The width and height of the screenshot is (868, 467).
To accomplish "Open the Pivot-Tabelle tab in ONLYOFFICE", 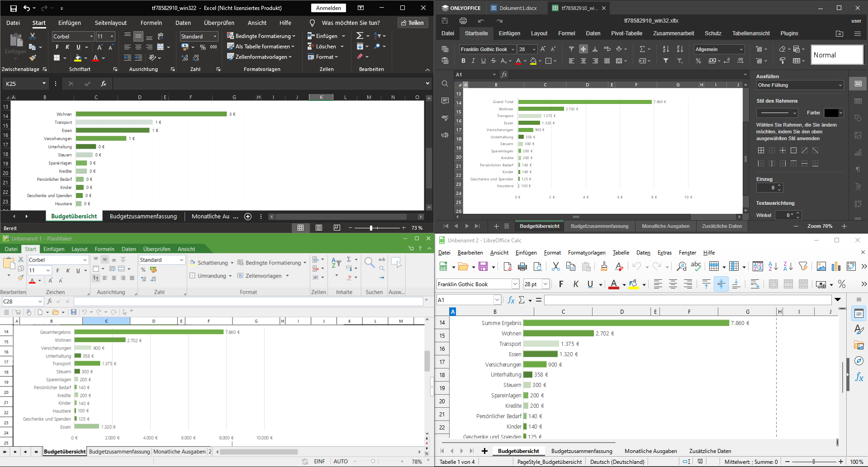I will click(626, 33).
